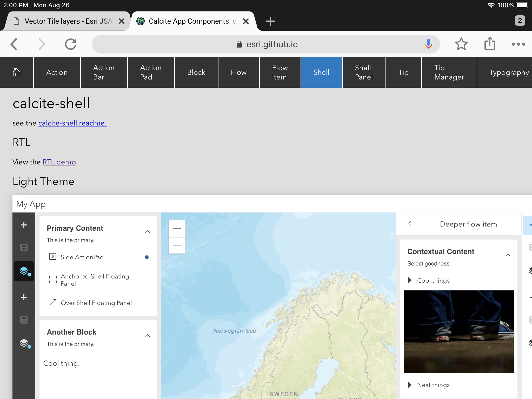Viewport: 532px width, 399px height.
Task: Open the Action Bar nav tab
Action: click(x=104, y=72)
